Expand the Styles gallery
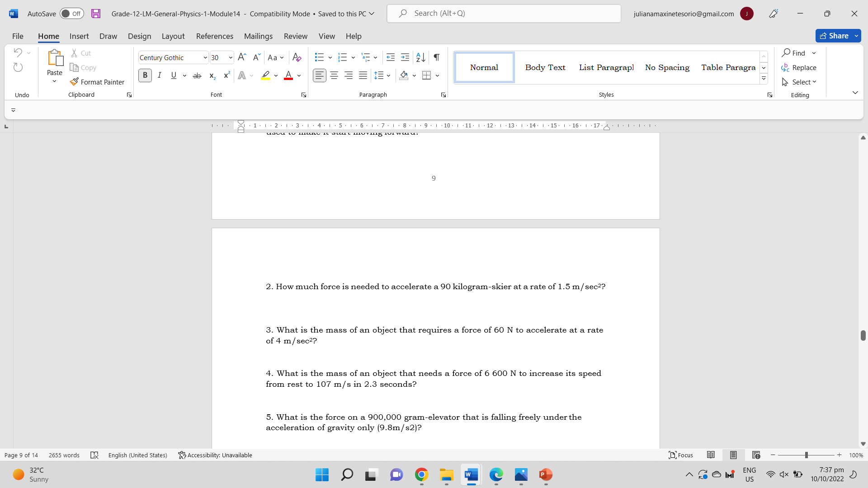 [764, 79]
